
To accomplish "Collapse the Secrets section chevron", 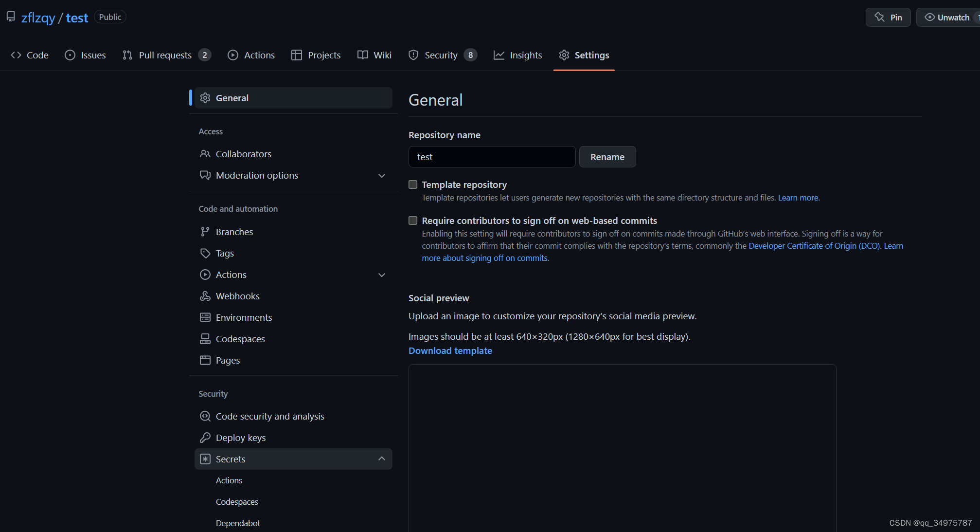I will point(382,459).
